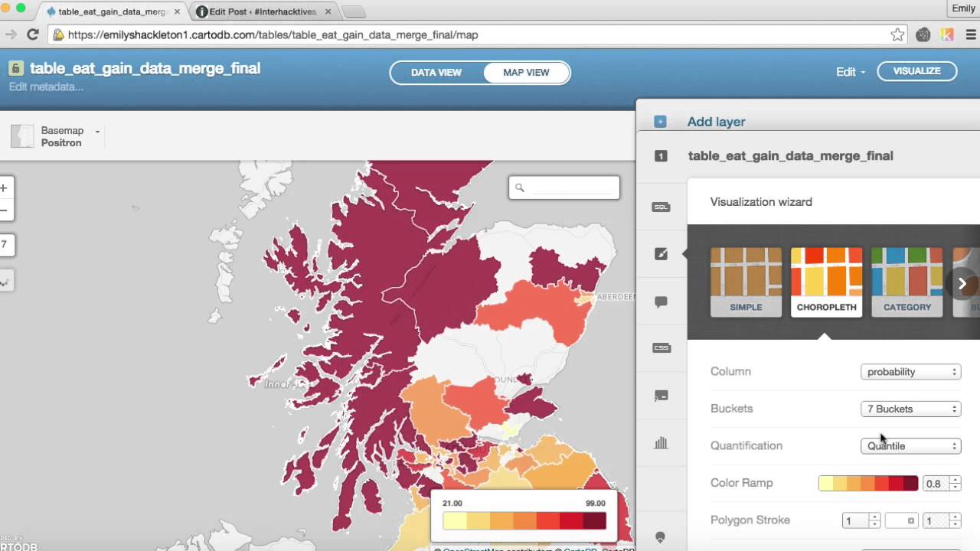Select the Category visualization type
This screenshot has width=980, height=551.
coord(906,282)
